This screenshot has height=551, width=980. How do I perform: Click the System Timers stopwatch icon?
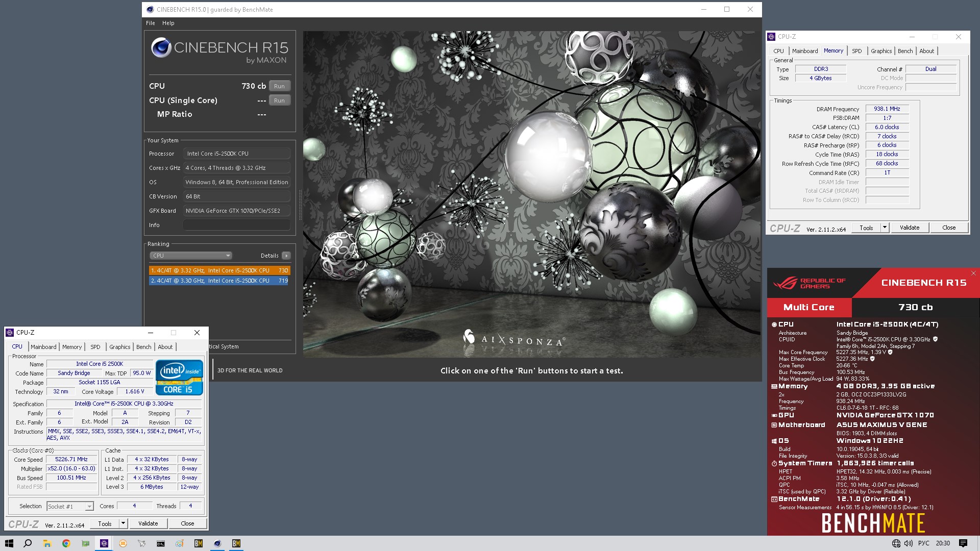point(774,463)
